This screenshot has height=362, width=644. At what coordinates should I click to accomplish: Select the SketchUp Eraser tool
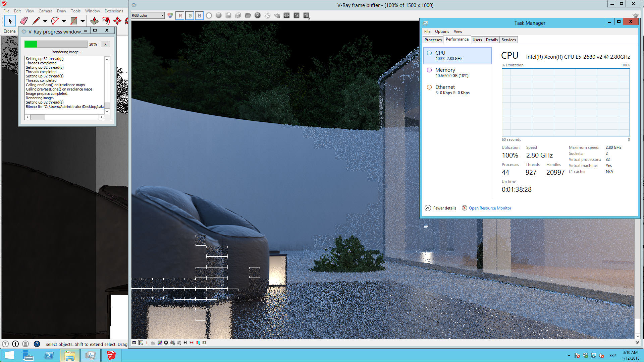pyautogui.click(x=24, y=21)
